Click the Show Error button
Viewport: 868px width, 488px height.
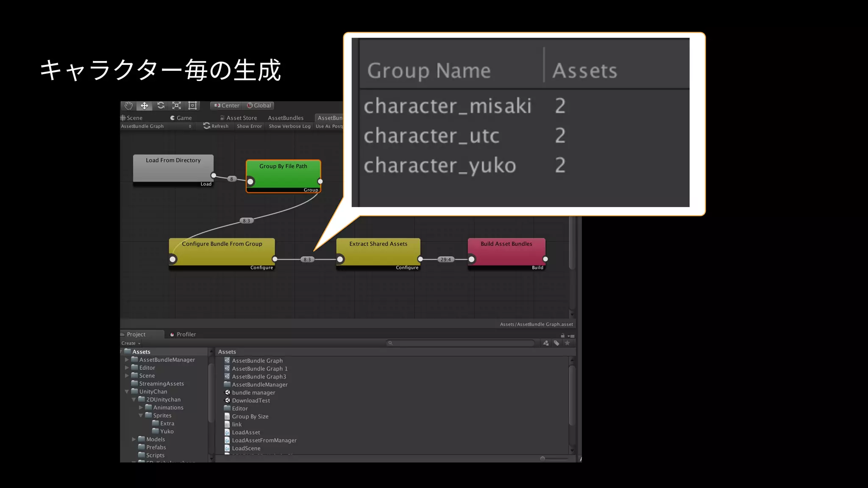pos(249,126)
